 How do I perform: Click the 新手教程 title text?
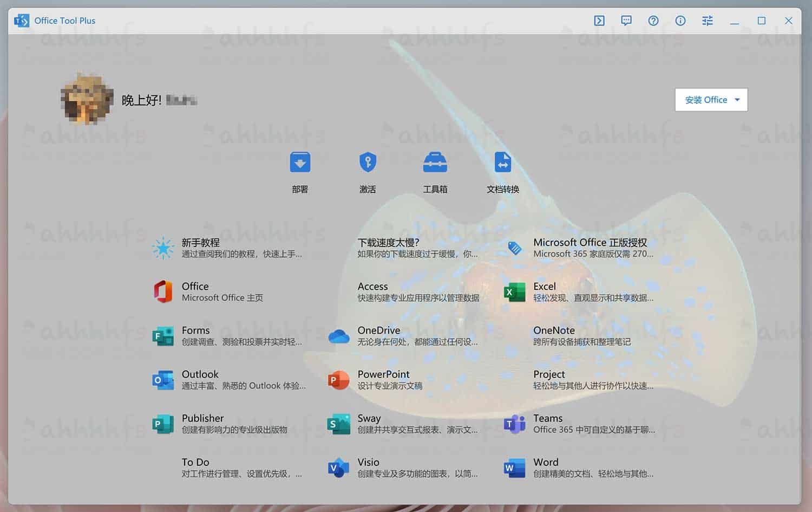coord(200,242)
